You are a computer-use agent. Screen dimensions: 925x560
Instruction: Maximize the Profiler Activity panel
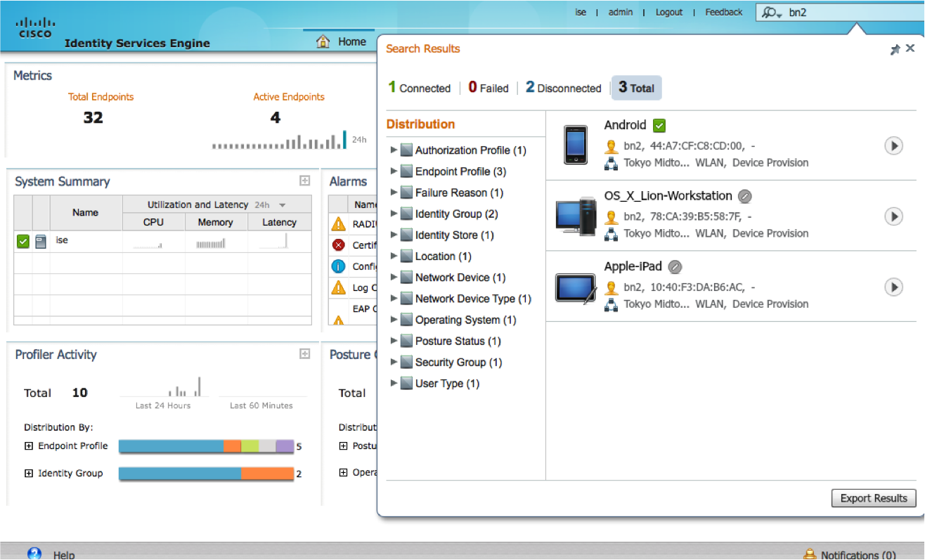tap(304, 354)
